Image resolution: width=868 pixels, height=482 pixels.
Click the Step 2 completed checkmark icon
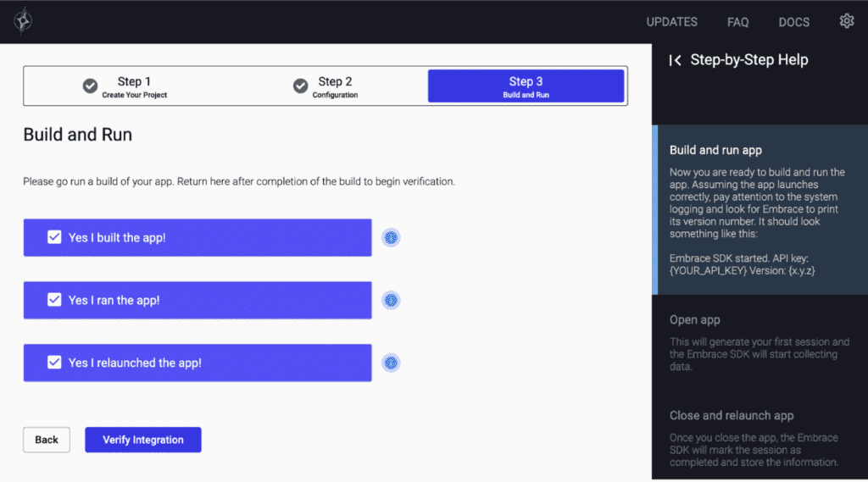pos(300,86)
